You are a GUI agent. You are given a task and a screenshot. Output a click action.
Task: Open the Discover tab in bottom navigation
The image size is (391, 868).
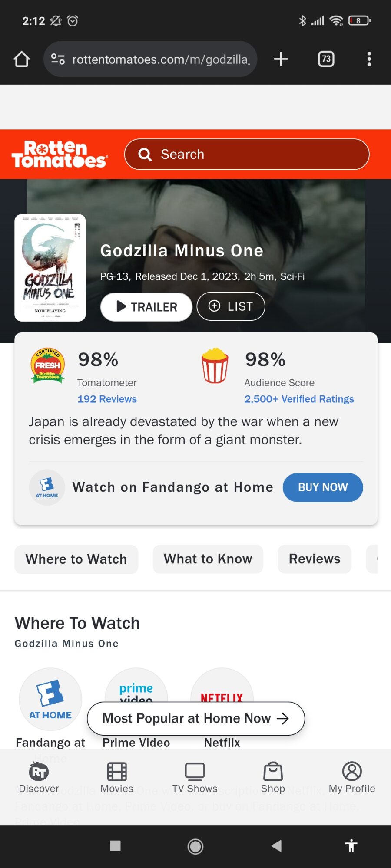39,777
